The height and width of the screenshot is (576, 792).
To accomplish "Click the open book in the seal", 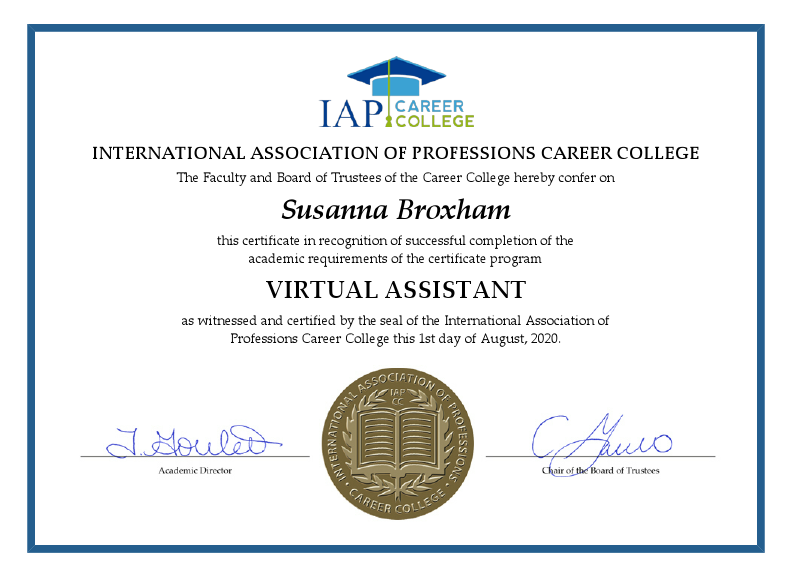I will (x=397, y=443).
